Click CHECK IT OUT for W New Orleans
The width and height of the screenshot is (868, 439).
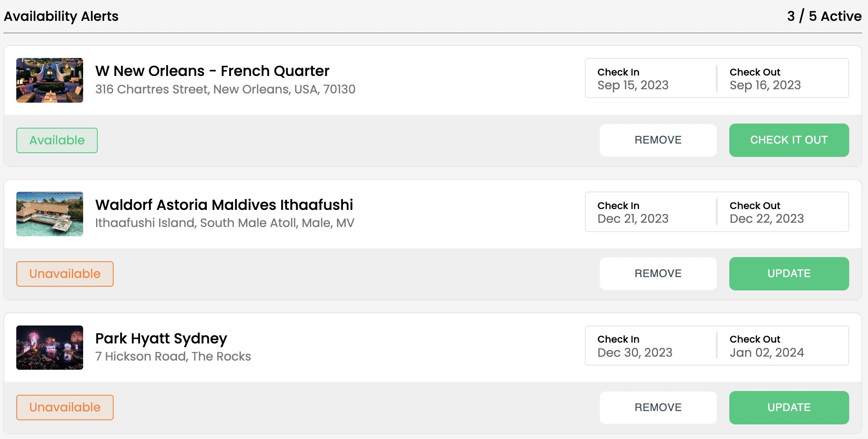coord(789,140)
